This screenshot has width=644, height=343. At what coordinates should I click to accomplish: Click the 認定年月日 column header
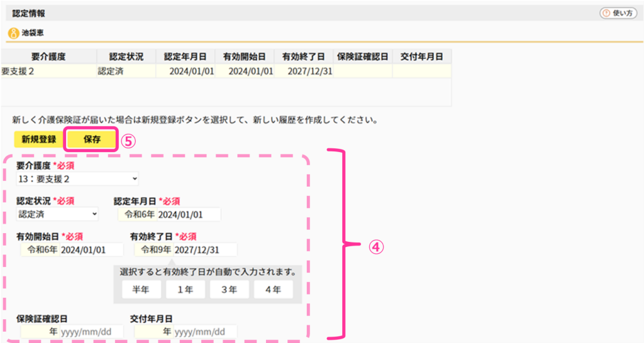186,57
